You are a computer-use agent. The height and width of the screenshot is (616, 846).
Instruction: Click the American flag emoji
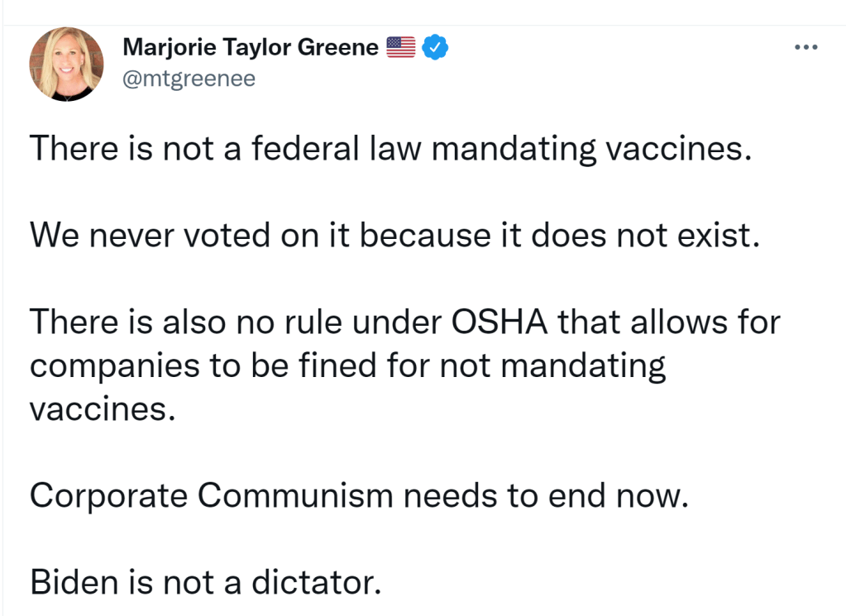pyautogui.click(x=401, y=47)
